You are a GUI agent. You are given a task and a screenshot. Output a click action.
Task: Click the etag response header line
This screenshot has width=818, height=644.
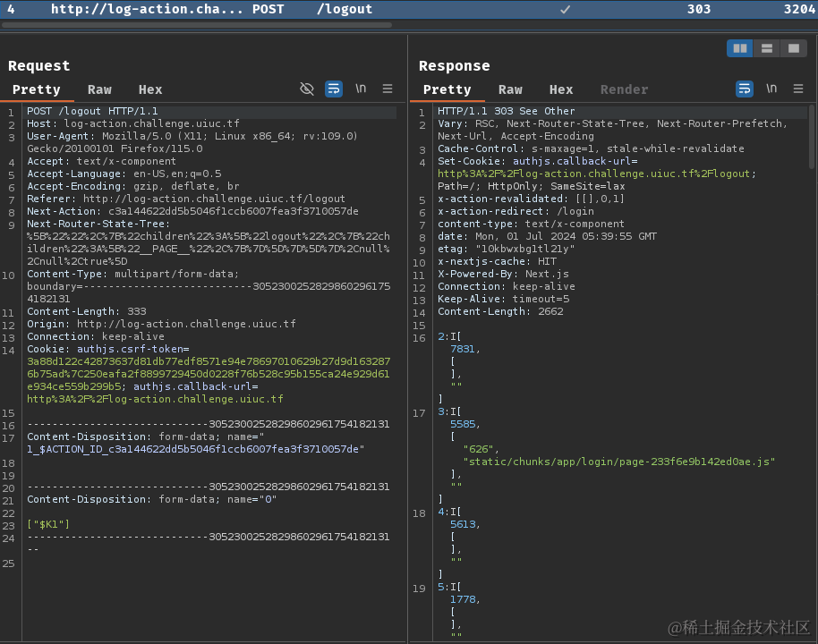(x=506, y=249)
